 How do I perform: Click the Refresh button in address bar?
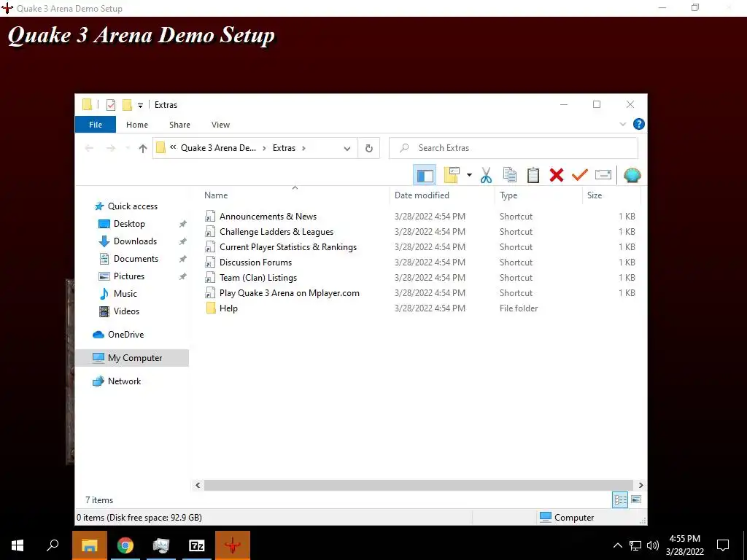(x=368, y=148)
